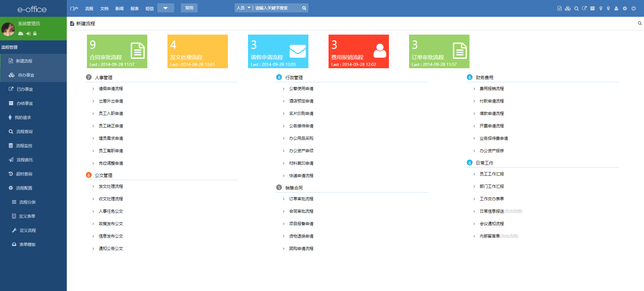Open 办结事宜 in the sidebar

[x=34, y=103]
